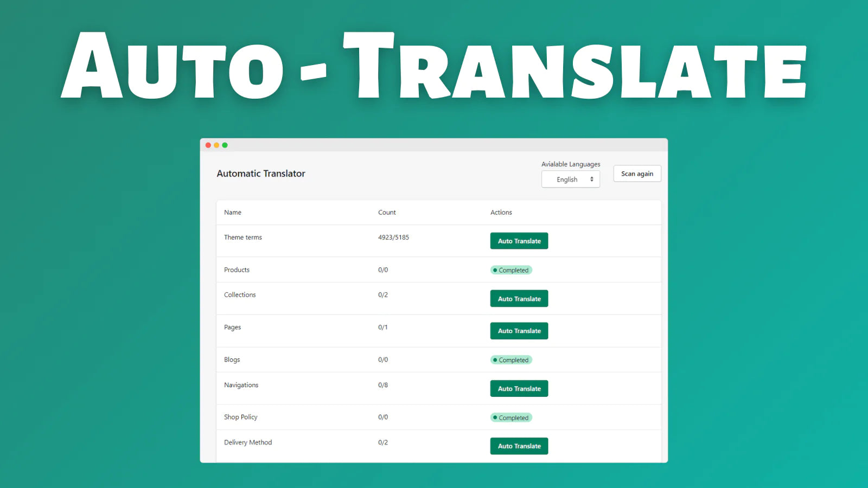Click the green traffic light dot on window
The image size is (868, 488).
(225, 145)
